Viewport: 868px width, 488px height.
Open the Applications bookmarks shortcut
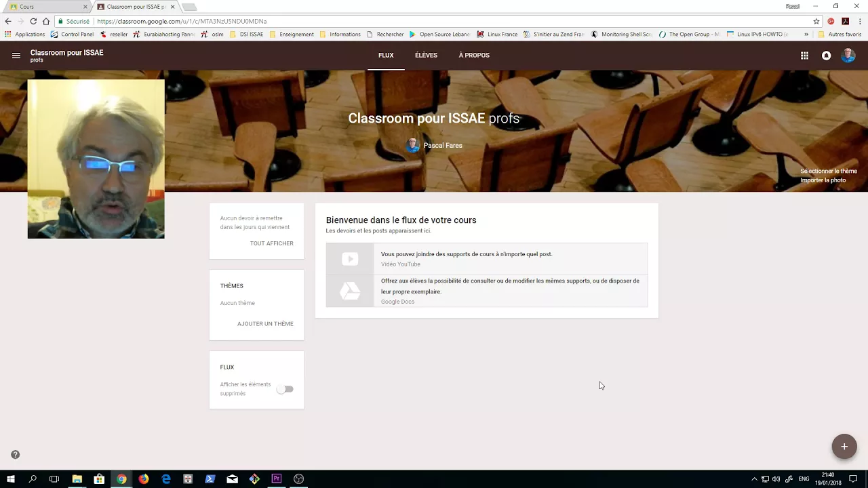click(24, 34)
